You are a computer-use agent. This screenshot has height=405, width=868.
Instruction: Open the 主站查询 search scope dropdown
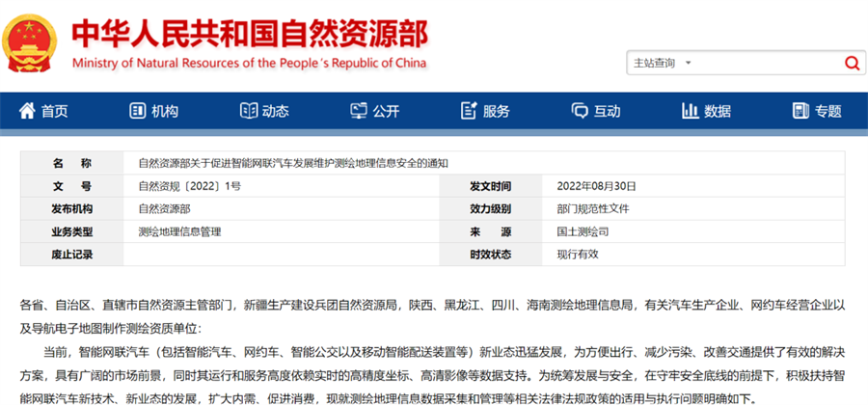663,63
